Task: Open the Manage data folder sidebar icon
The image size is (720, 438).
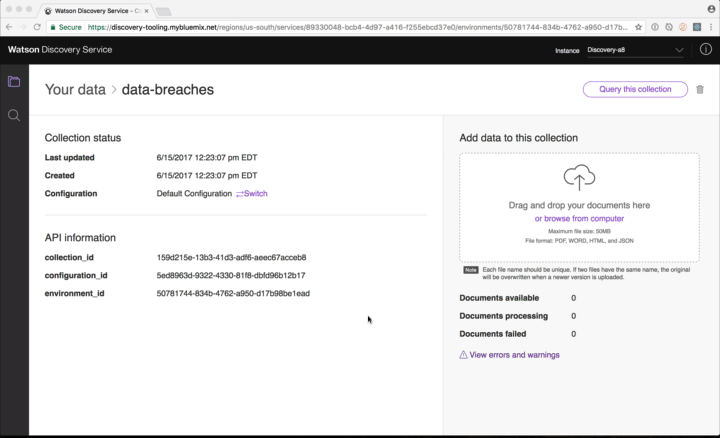Action: (14, 82)
